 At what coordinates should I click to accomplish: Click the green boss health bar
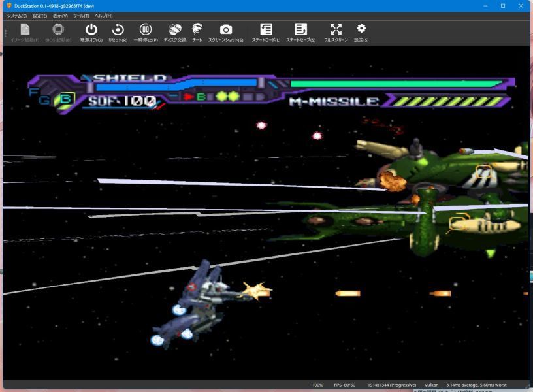(x=396, y=84)
